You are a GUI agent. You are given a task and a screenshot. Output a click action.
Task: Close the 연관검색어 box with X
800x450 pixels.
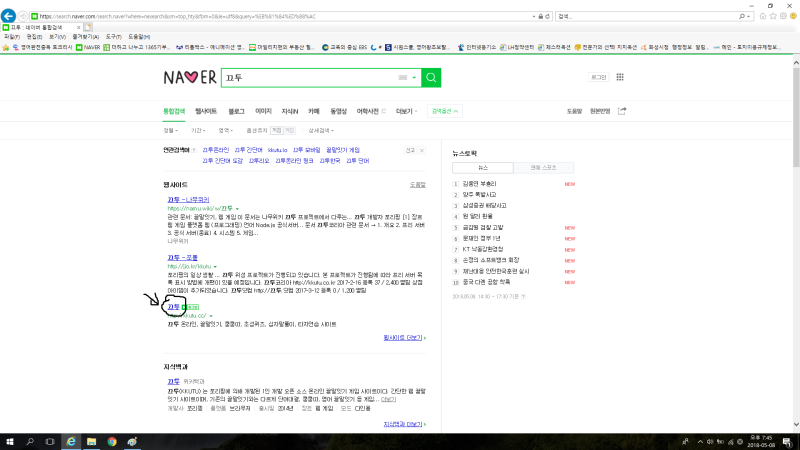pyautogui.click(x=422, y=151)
